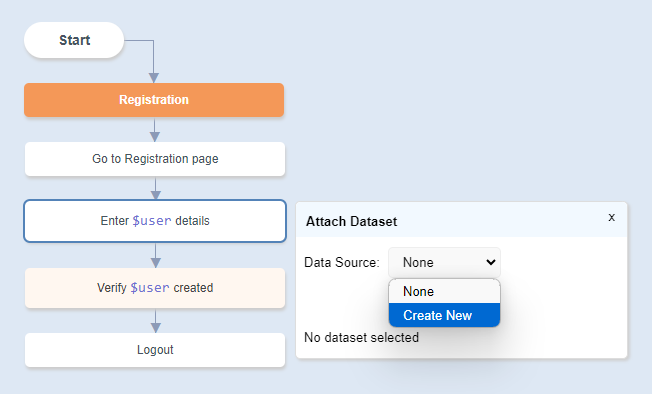Click the orange Registration step block
652x394 pixels.
pyautogui.click(x=154, y=100)
